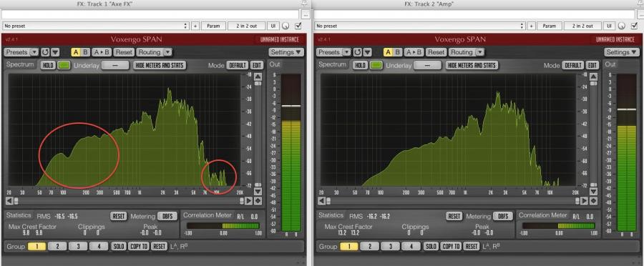This screenshot has width=644, height=266.
Task: Select Group 4 tab in Amp SPAN
Action: point(411,246)
